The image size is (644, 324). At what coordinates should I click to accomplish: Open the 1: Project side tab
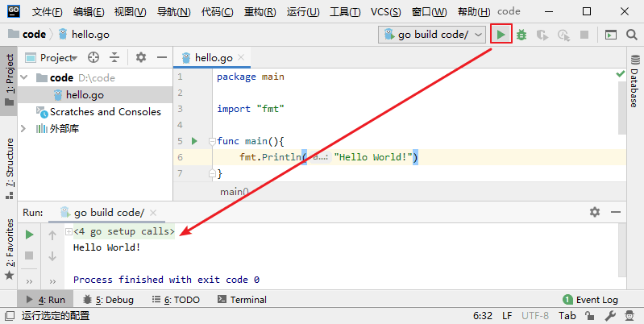point(9,80)
